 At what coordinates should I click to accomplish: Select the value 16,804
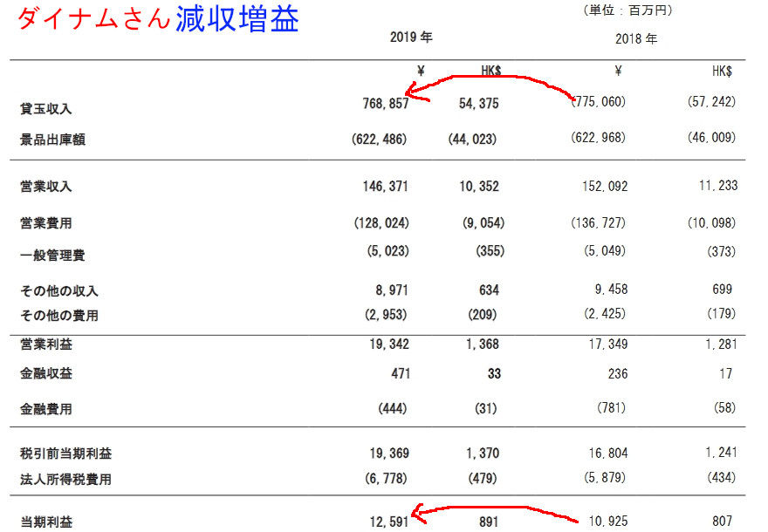coord(607,454)
